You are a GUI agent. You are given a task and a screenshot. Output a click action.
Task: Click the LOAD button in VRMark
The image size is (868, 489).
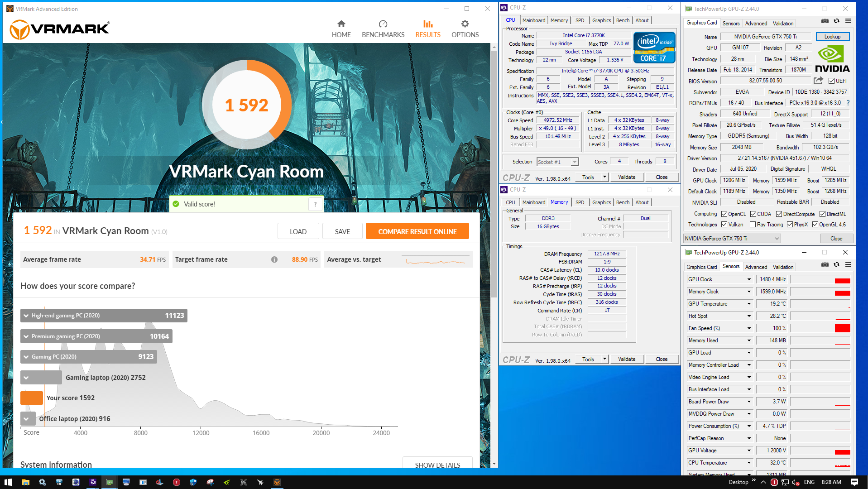point(298,231)
